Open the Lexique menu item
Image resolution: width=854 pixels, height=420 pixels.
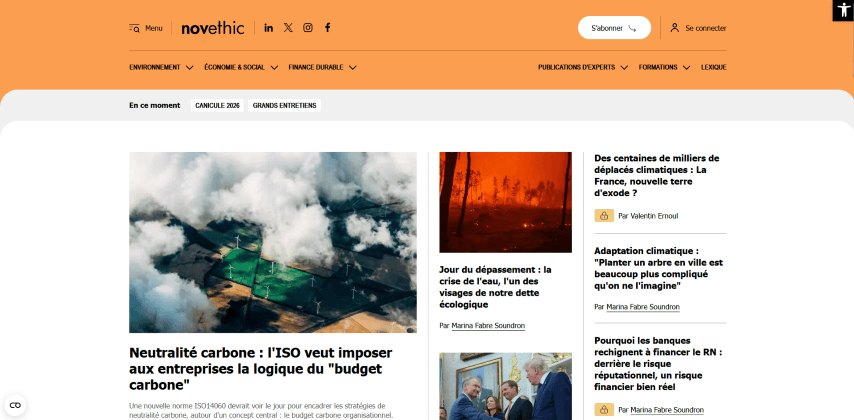click(713, 68)
